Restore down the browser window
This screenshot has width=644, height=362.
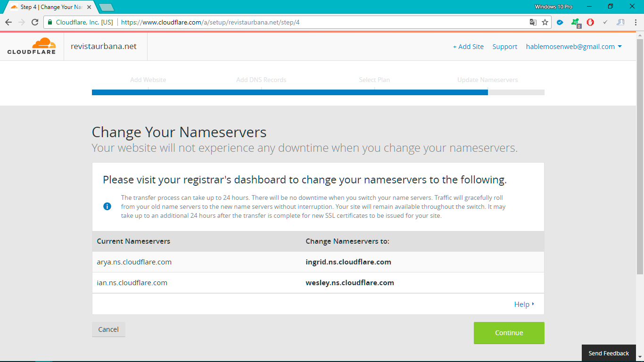[x=611, y=7]
